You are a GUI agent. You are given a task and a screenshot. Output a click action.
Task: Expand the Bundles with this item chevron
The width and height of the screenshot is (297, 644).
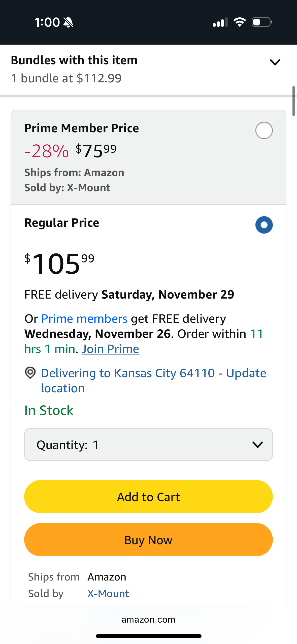click(275, 62)
